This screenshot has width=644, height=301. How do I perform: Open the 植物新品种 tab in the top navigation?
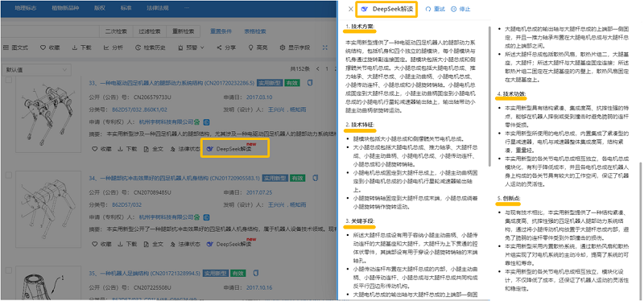coord(65,8)
